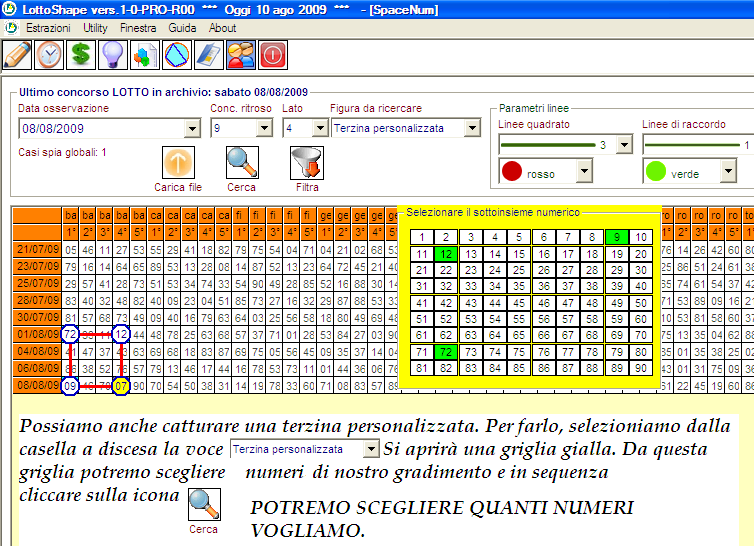This screenshot has height=546, width=754.
Task: Open the Figura da ricercare dropdown
Action: coord(472,128)
